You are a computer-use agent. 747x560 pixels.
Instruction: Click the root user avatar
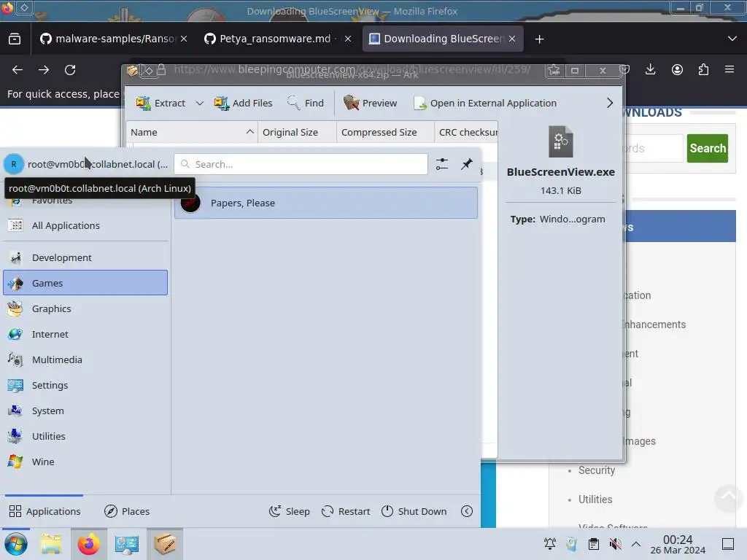click(x=13, y=164)
